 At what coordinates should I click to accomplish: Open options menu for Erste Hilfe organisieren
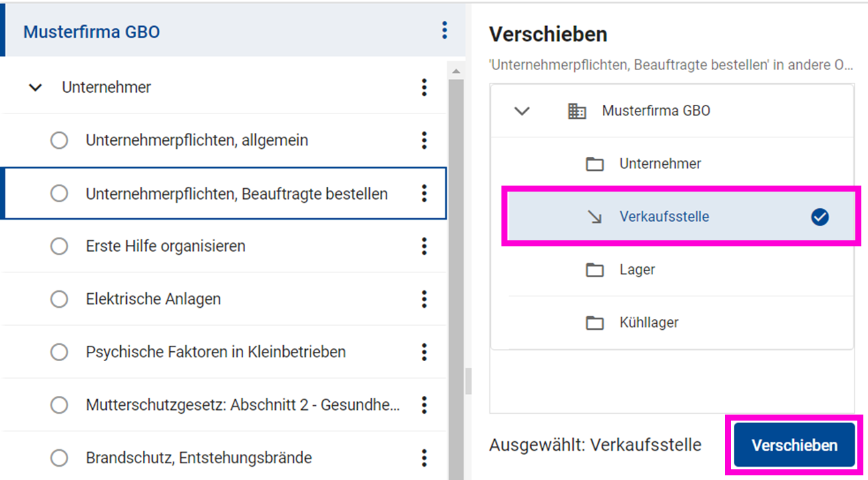[424, 246]
